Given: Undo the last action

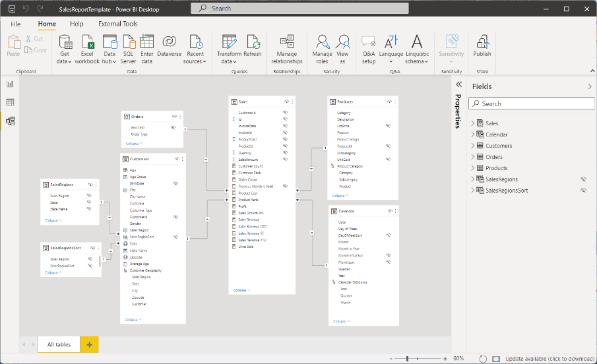Looking at the screenshot, I should pyautogui.click(x=26, y=9).
